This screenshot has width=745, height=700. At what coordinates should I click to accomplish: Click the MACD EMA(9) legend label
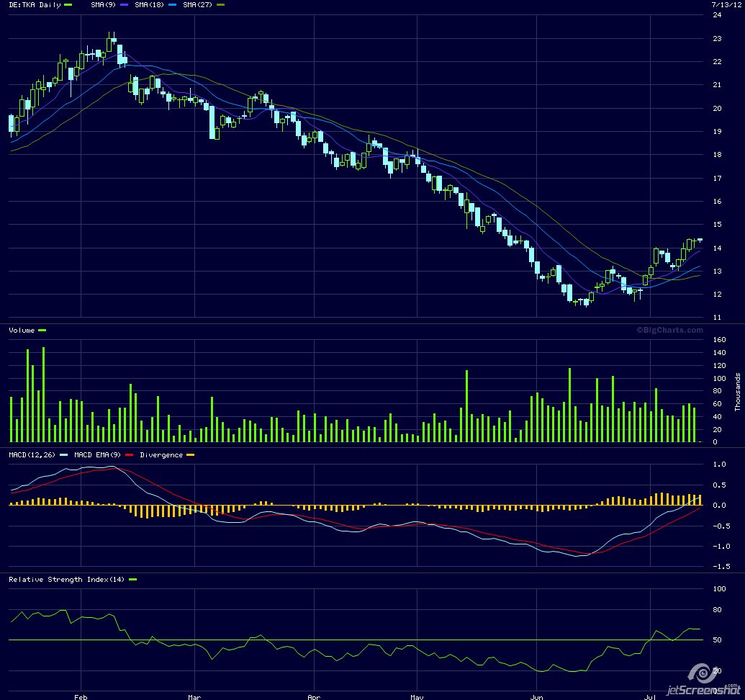pyautogui.click(x=97, y=455)
